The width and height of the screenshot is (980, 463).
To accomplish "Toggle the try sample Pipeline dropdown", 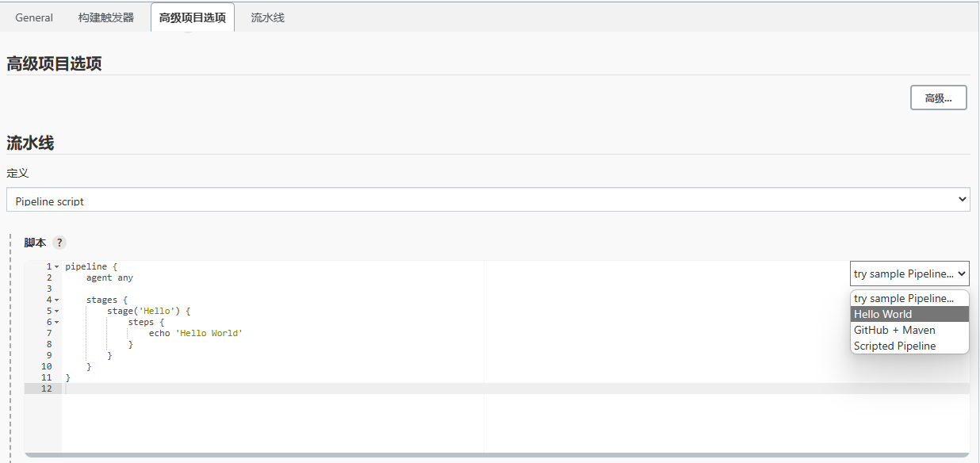I will pyautogui.click(x=909, y=274).
